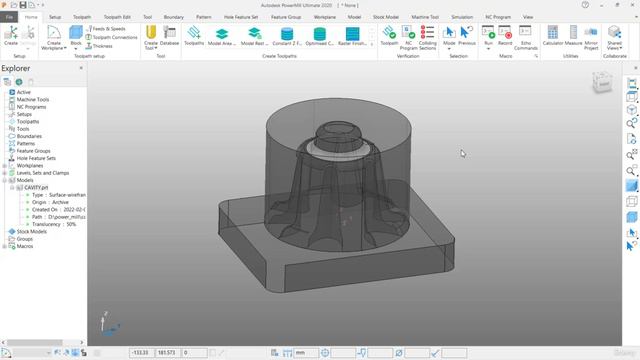Image resolution: width=640 pixels, height=360 pixels.
Task: Open Toolpath Connections
Action: 111,37
